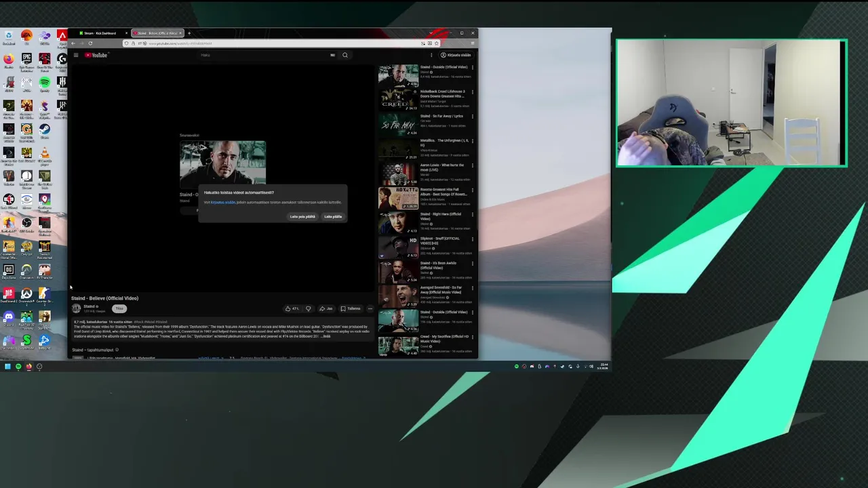Play Staind - So Far Away / Lyrics
This screenshot has width=868, height=488.
(398, 124)
